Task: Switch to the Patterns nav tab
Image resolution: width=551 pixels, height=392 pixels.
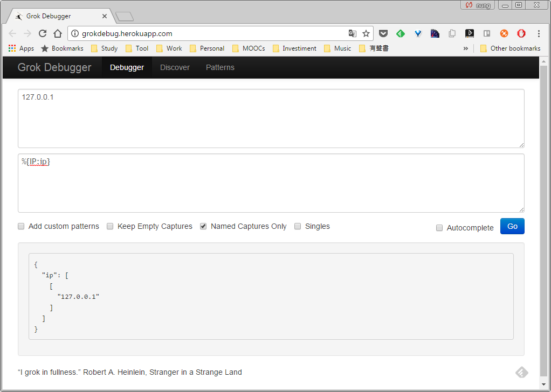Action: click(x=220, y=67)
